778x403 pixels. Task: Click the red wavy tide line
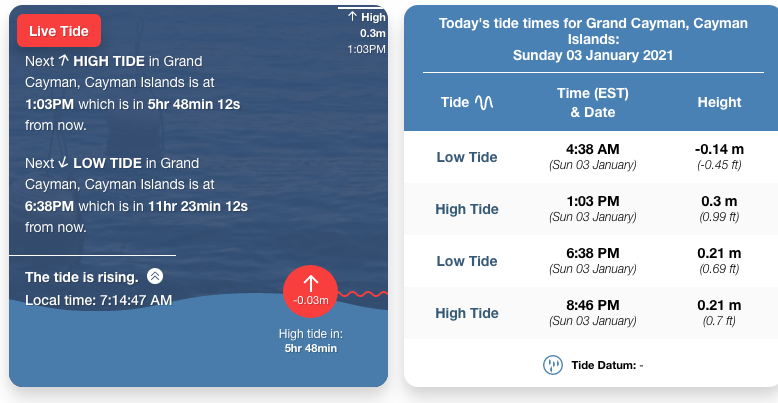pos(363,294)
